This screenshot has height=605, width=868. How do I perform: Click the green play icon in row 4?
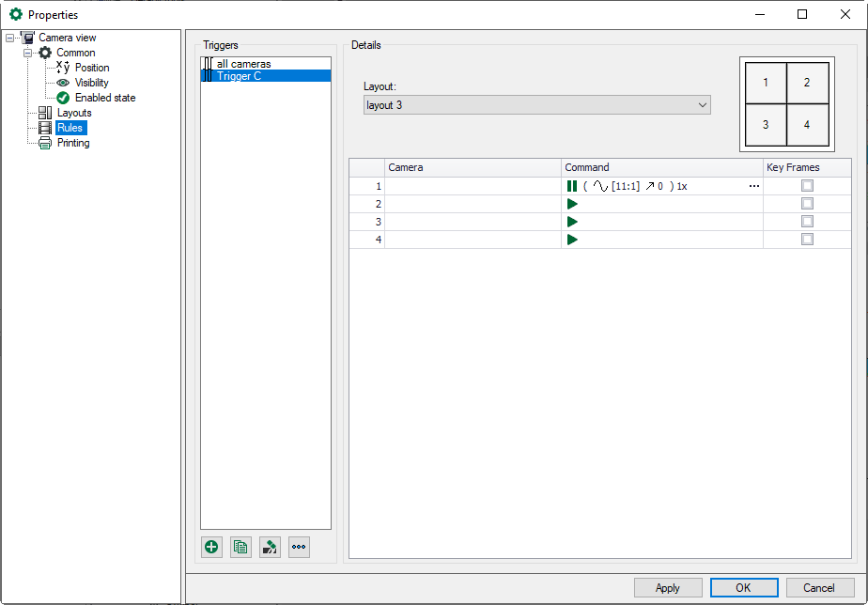pos(572,240)
